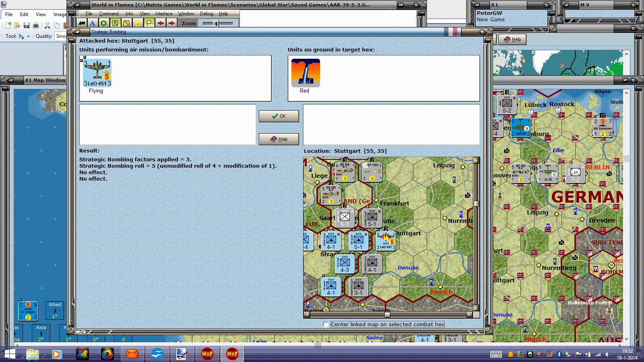The image size is (644, 362).
Task: Open the orange mail taskbar icon
Action: point(132,354)
